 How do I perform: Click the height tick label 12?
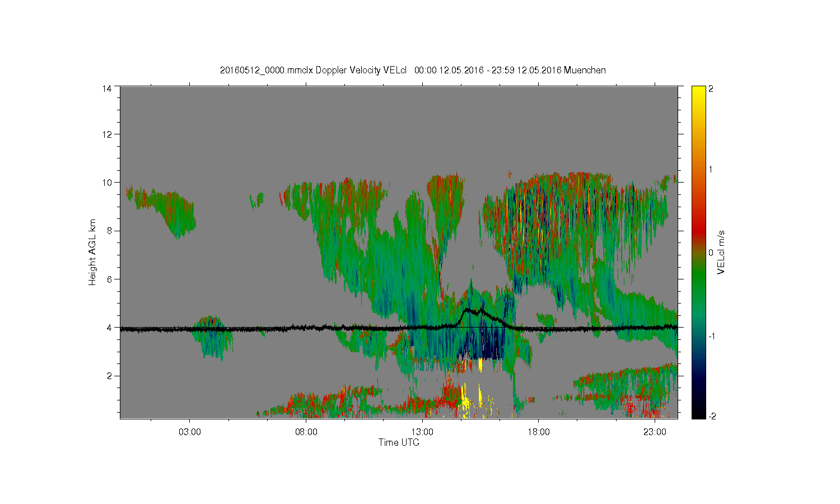pos(107,134)
